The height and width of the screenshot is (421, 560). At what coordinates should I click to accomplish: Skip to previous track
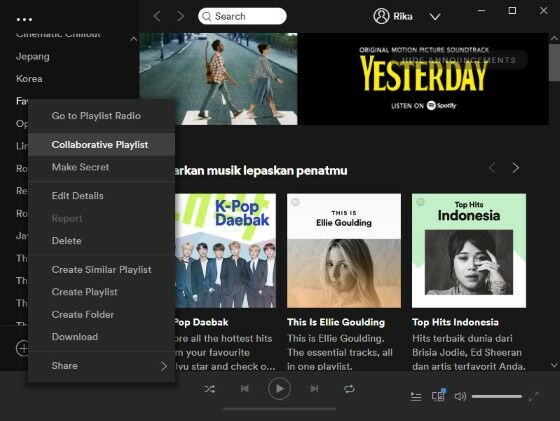(245, 389)
